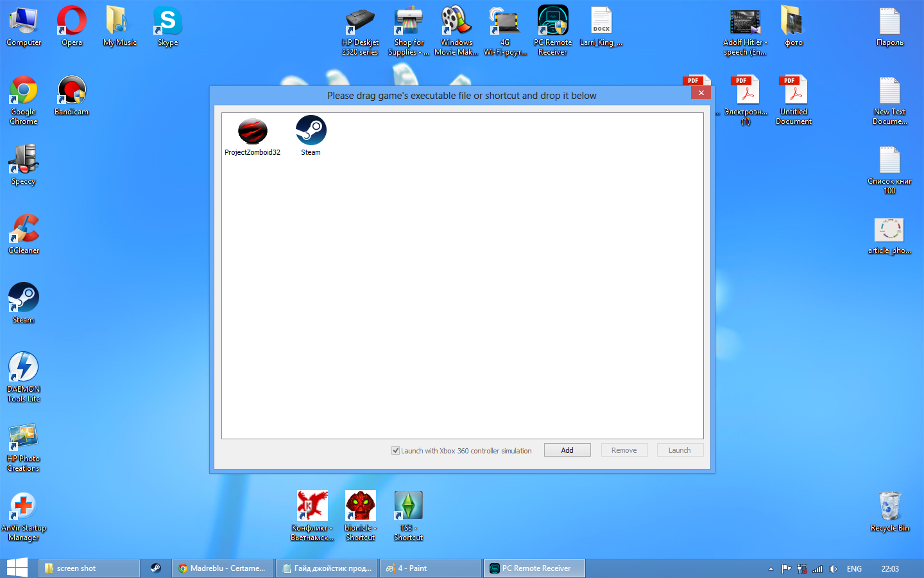This screenshot has height=578, width=924.
Task: Select Shop for Supplies desktop shortcut
Action: [409, 31]
